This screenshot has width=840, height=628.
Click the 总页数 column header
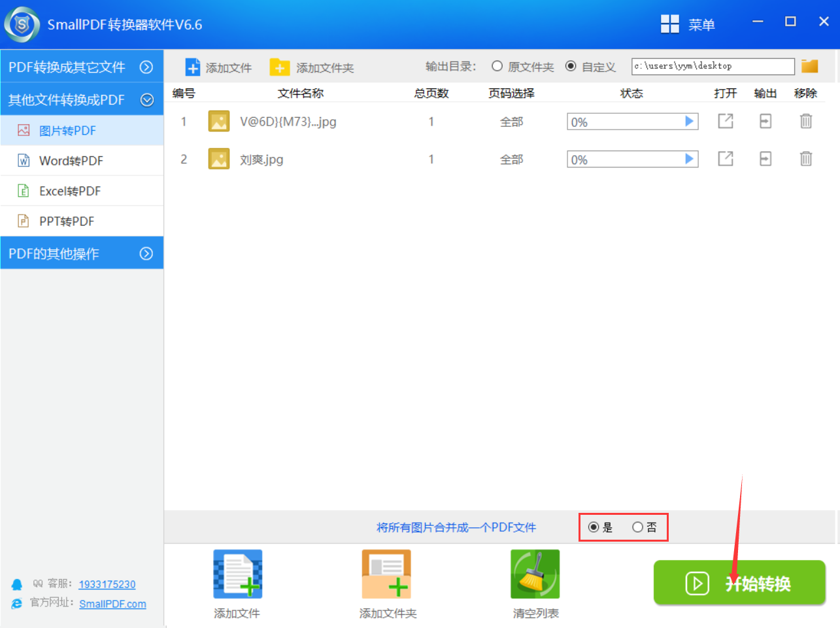(x=431, y=93)
